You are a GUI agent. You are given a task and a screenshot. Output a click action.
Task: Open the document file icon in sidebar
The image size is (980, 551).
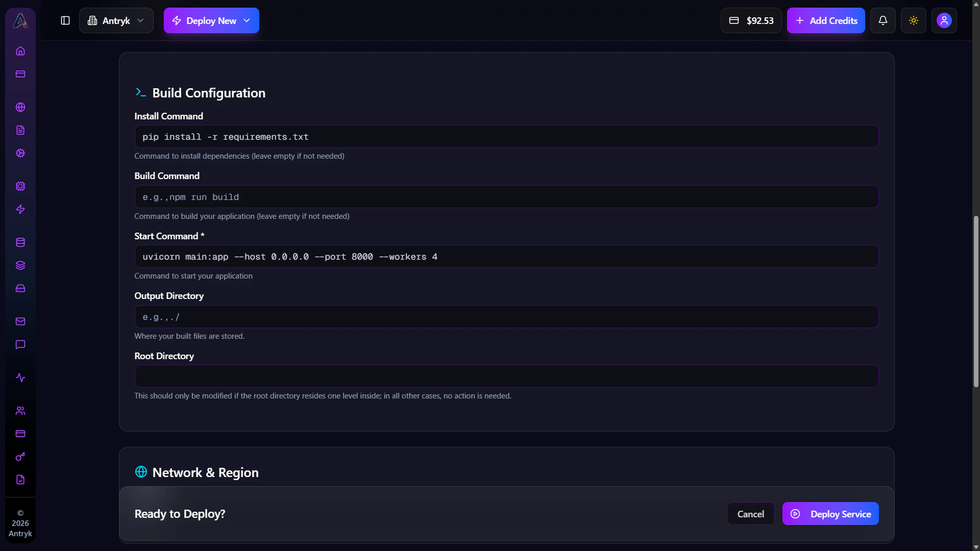point(20,130)
